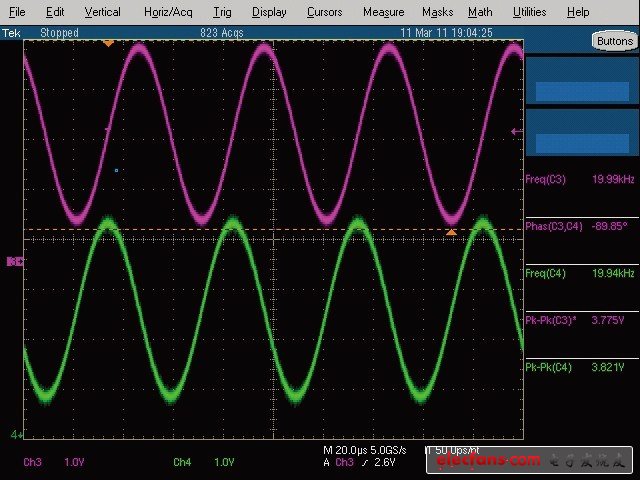This screenshot has width=640, height=480.
Task: Select the Freq(C3) measurement readout
Action: [580, 180]
